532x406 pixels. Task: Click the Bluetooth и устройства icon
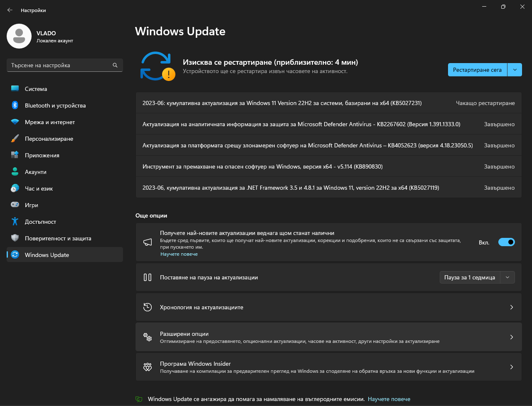[15, 105]
